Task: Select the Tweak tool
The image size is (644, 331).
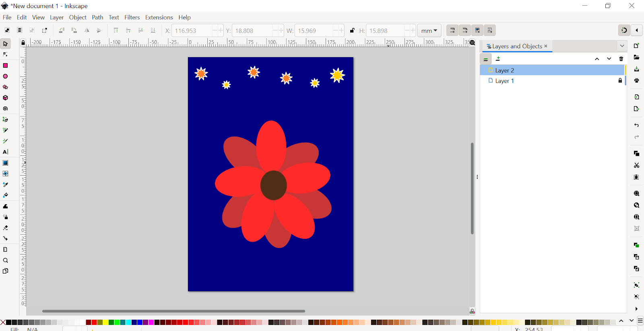Action: (6, 206)
